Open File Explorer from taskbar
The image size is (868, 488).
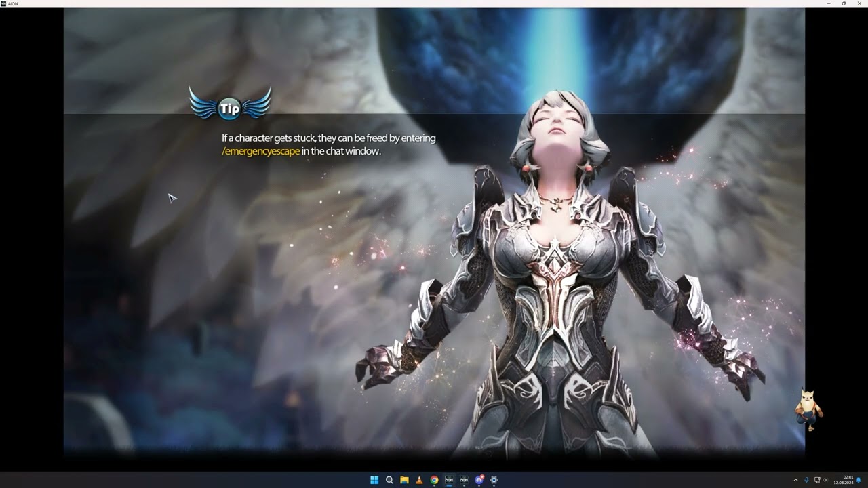point(404,480)
